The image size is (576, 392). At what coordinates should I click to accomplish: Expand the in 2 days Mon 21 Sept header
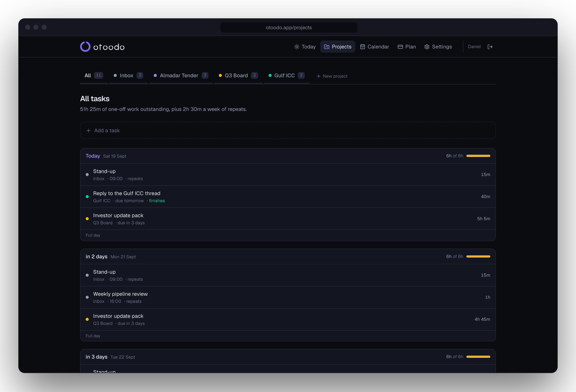point(288,257)
